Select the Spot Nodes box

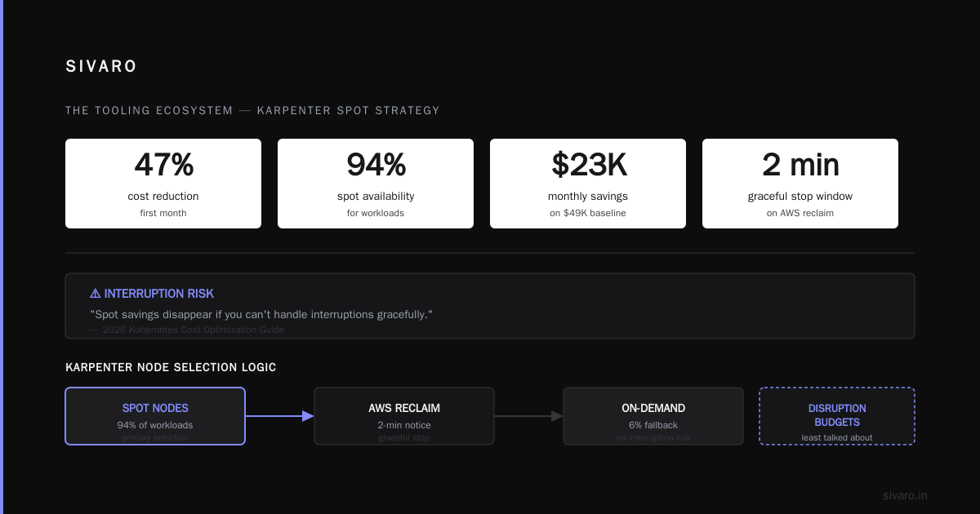coord(155,416)
